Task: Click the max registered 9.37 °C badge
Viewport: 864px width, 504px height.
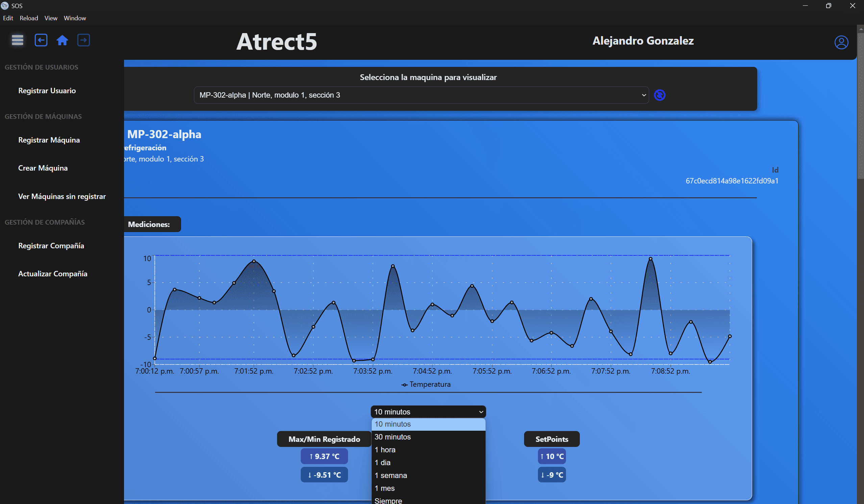Action: pyautogui.click(x=324, y=456)
